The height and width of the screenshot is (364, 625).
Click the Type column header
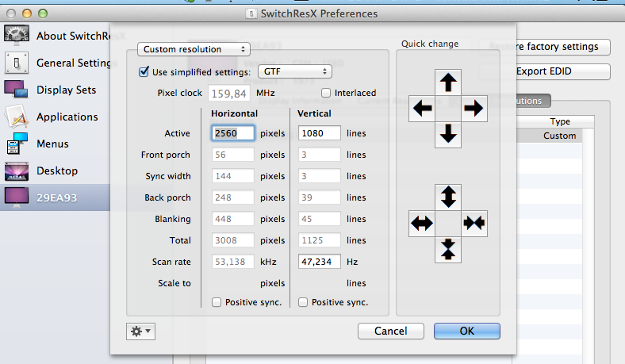coord(560,121)
